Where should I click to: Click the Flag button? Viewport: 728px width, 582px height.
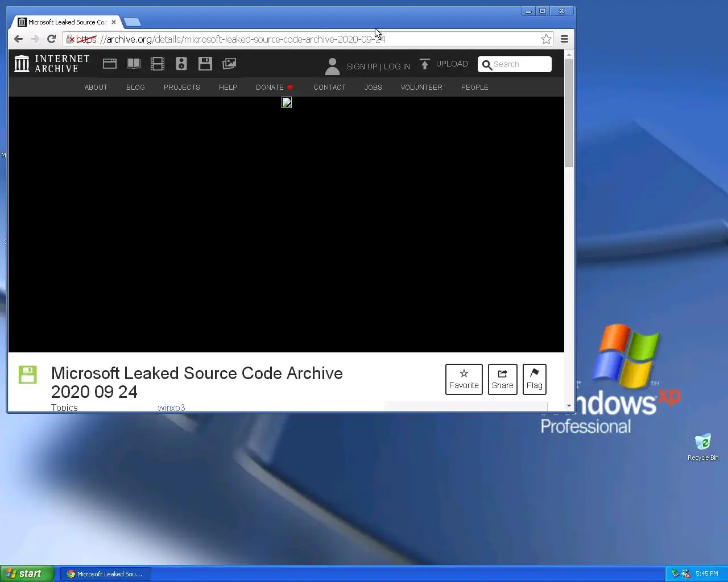click(x=535, y=379)
